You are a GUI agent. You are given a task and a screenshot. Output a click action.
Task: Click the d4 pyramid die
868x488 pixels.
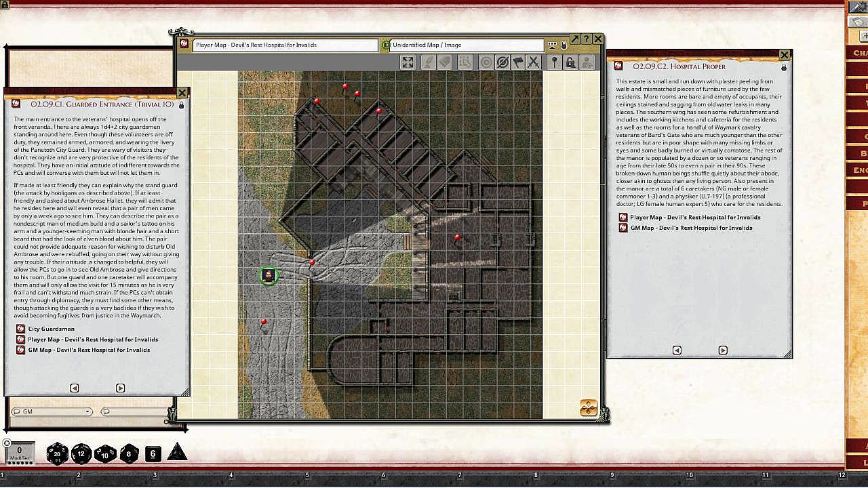(x=177, y=452)
